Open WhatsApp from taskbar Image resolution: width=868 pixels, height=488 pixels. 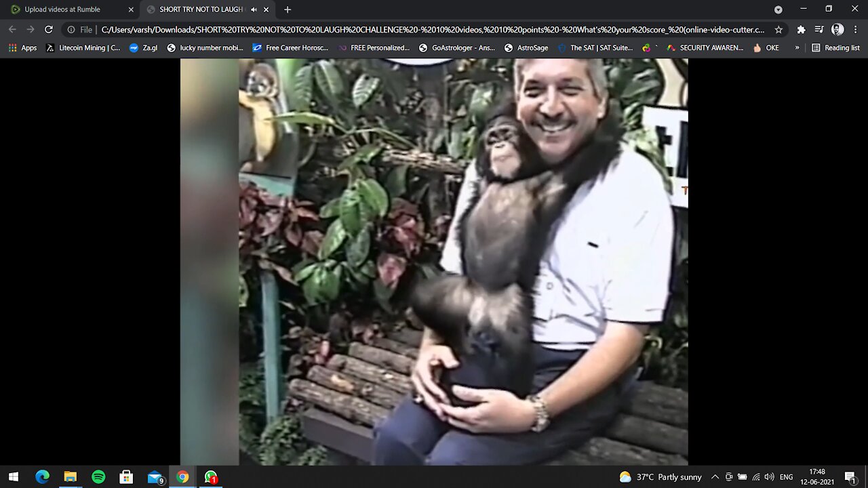coord(211,477)
